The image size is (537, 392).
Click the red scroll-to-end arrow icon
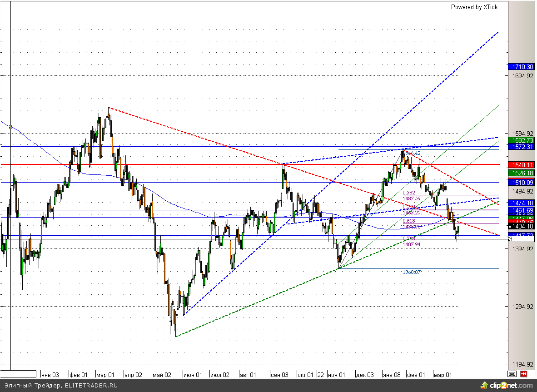523,374
